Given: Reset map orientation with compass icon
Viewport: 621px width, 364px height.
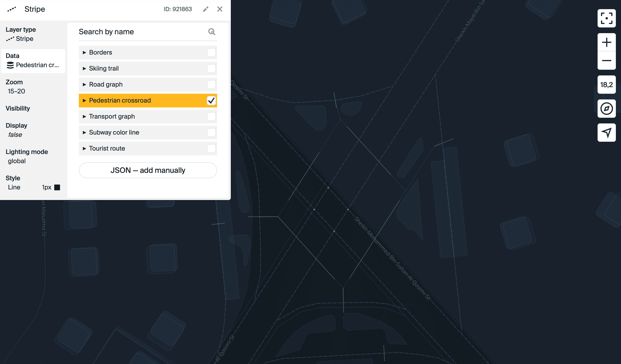Looking at the screenshot, I should coord(606,109).
